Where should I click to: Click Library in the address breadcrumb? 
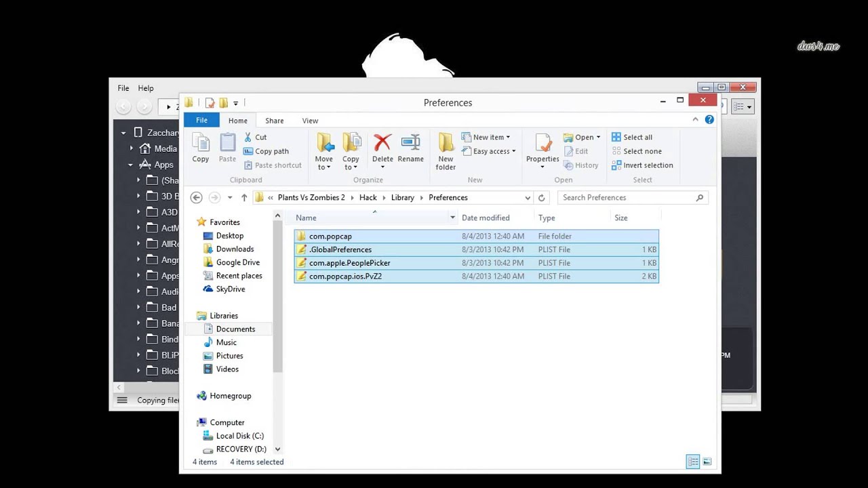tap(402, 197)
